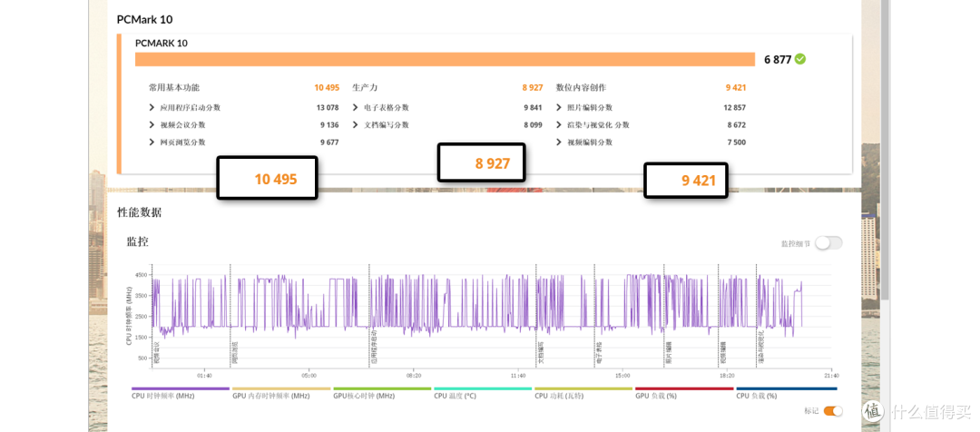Toggle the 监控细节 switch
980x432 pixels.
pos(828,243)
